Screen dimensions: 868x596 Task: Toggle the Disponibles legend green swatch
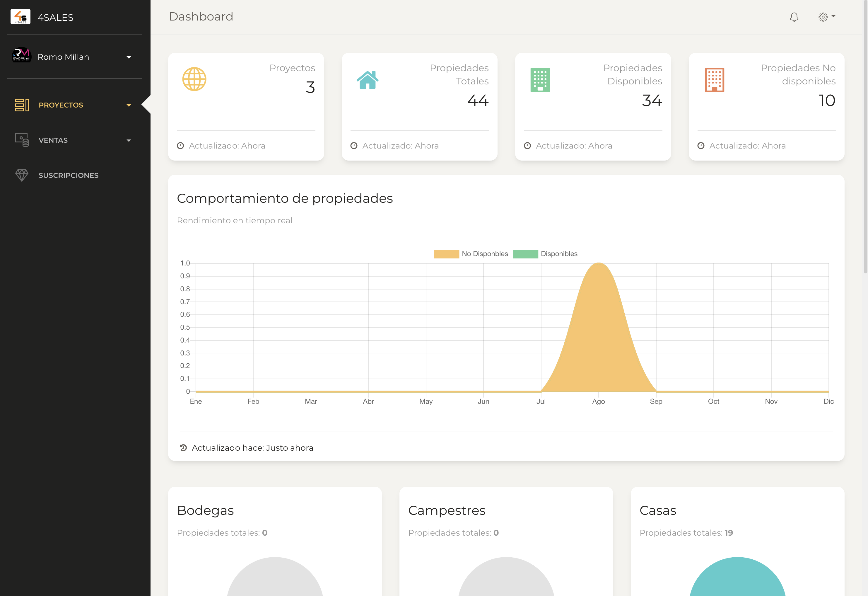pos(525,254)
